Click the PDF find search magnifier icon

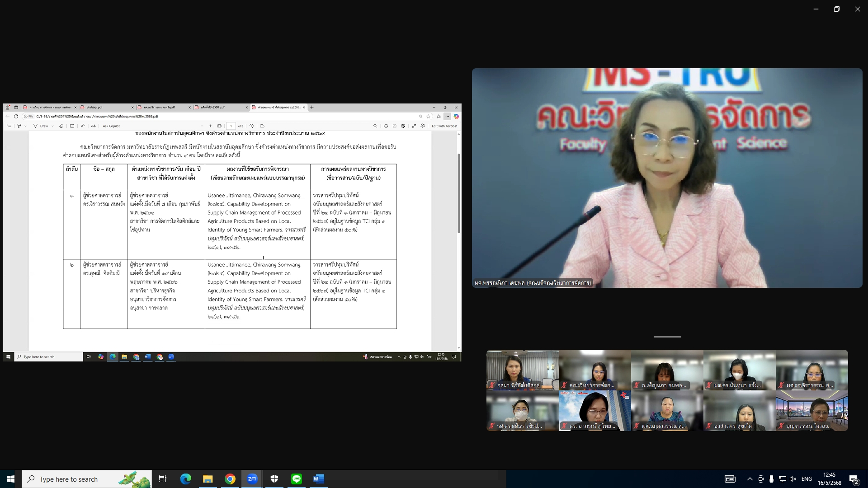pyautogui.click(x=375, y=126)
